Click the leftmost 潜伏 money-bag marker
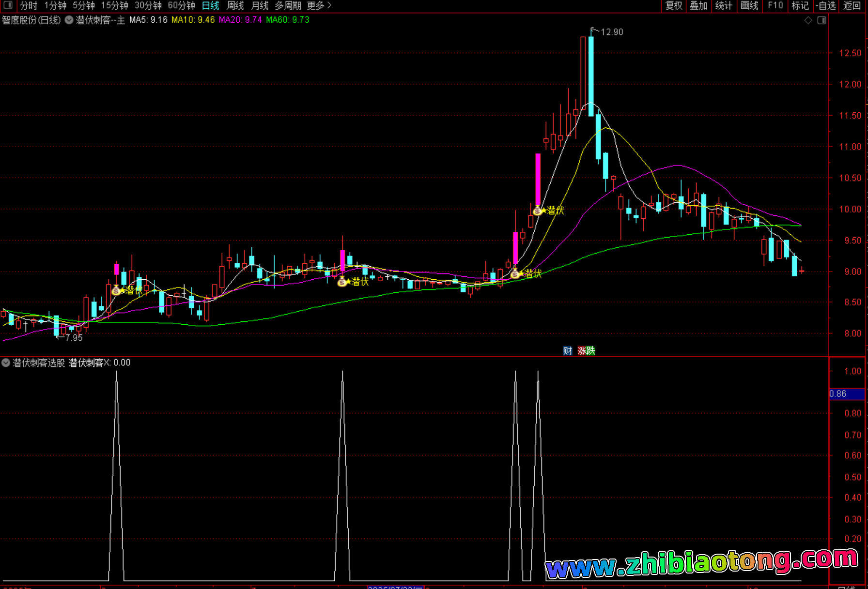 pos(116,290)
